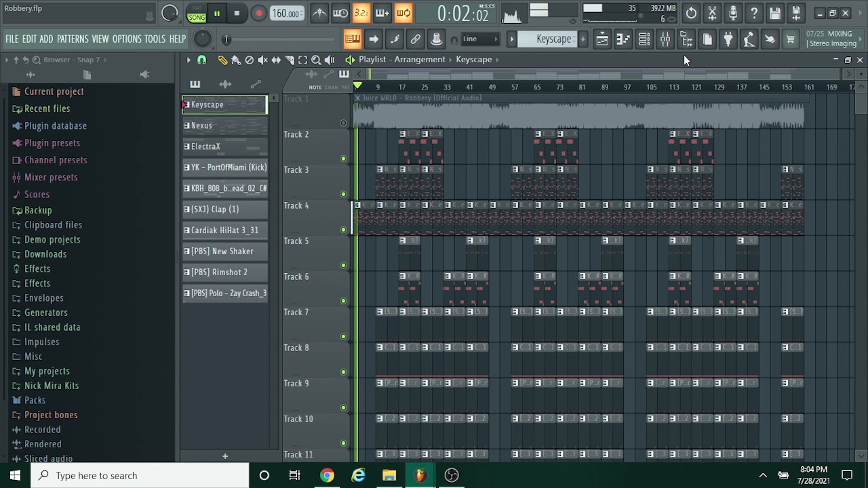Toggle blend recording overdub

[x=382, y=13]
